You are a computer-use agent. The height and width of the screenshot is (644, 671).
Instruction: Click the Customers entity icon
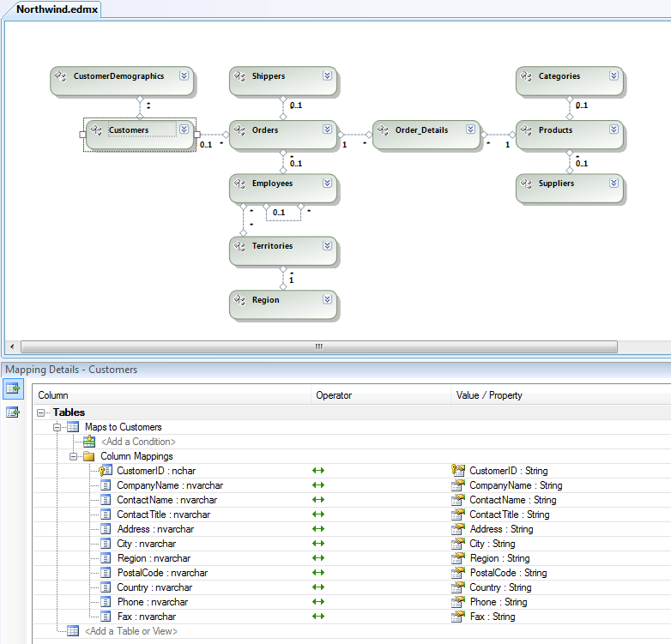(x=96, y=130)
